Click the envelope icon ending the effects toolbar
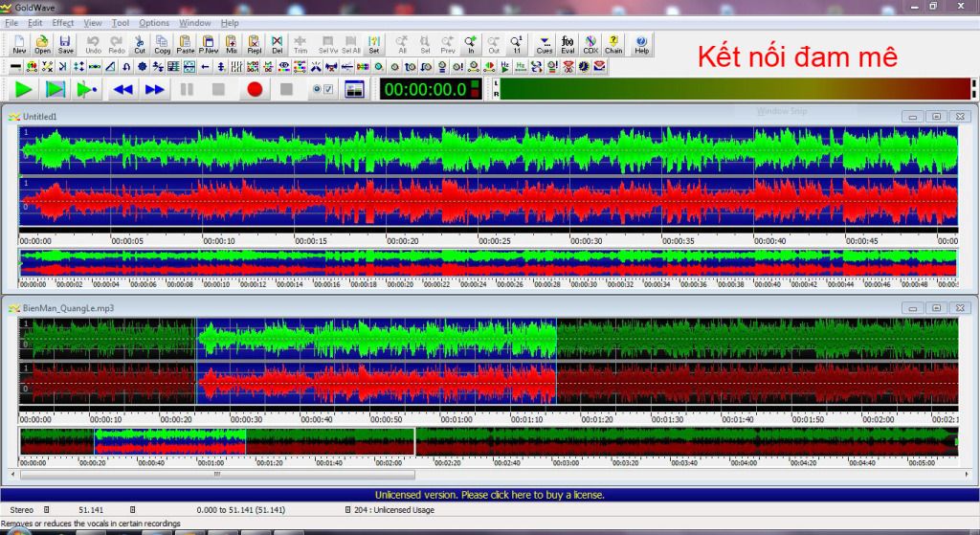 click(x=599, y=66)
